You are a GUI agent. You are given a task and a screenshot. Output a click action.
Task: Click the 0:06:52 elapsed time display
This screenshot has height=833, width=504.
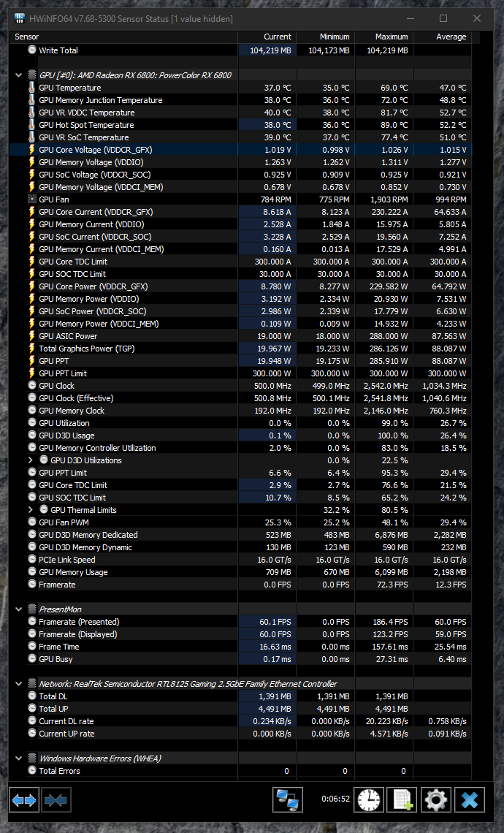point(336,799)
